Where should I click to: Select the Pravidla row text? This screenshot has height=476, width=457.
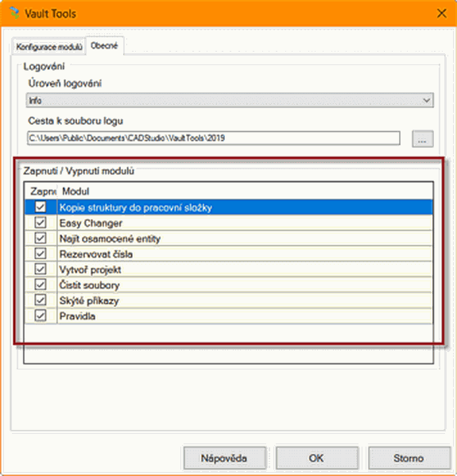click(x=77, y=316)
